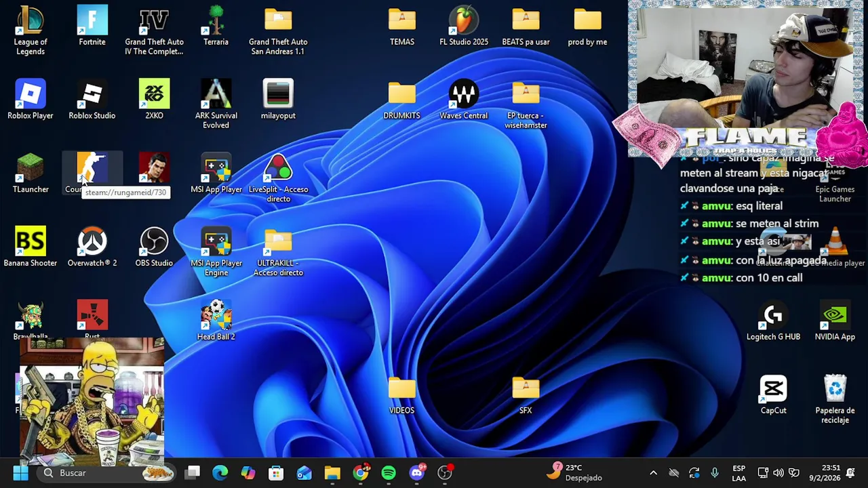Screen dimensions: 868x488
Task: Select the MSI App Player icon
Action: point(216,174)
